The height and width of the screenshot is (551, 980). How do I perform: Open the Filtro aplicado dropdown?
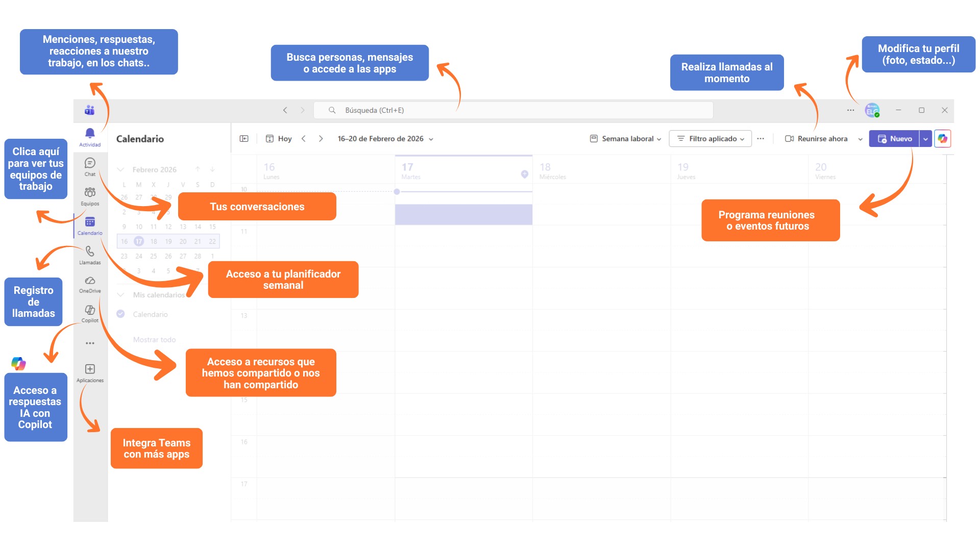(x=710, y=139)
